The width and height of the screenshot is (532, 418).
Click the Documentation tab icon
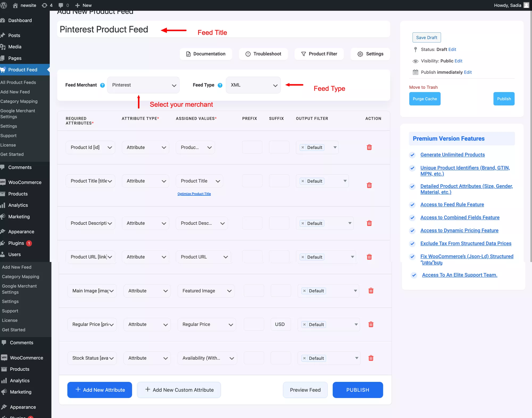[x=188, y=54]
